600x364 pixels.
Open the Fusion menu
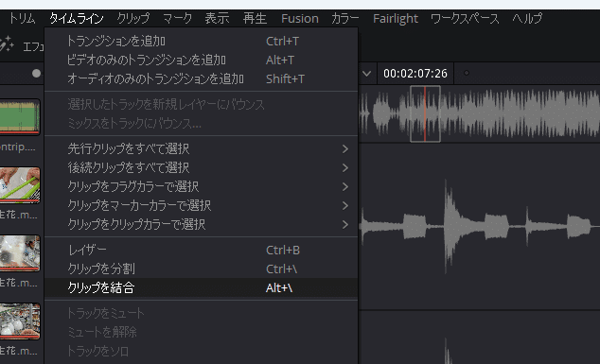coord(300,18)
